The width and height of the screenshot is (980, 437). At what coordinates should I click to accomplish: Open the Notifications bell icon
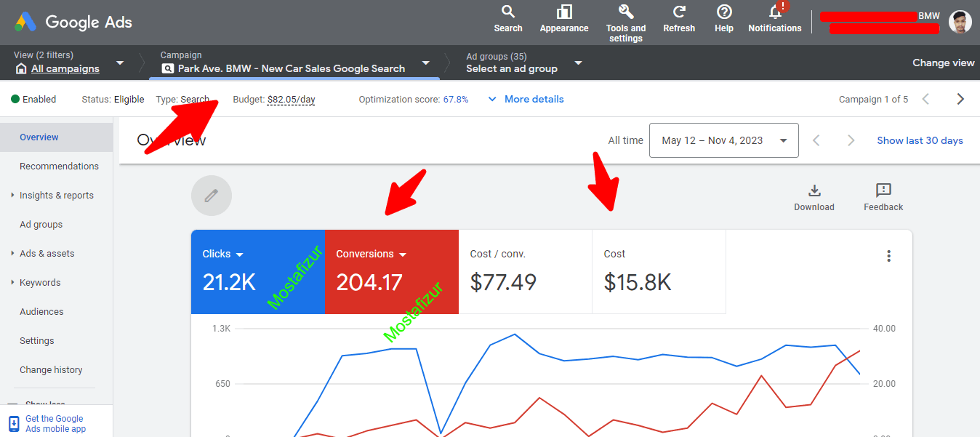(775, 12)
